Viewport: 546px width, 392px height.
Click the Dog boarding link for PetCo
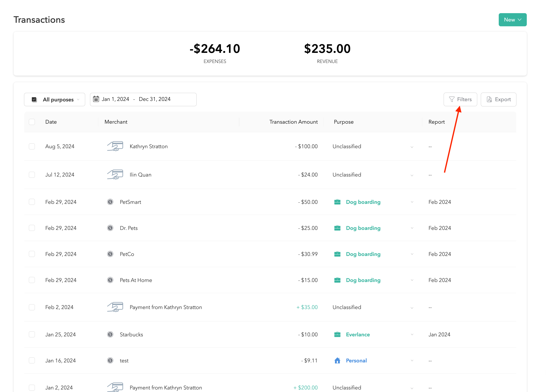pyautogui.click(x=363, y=254)
